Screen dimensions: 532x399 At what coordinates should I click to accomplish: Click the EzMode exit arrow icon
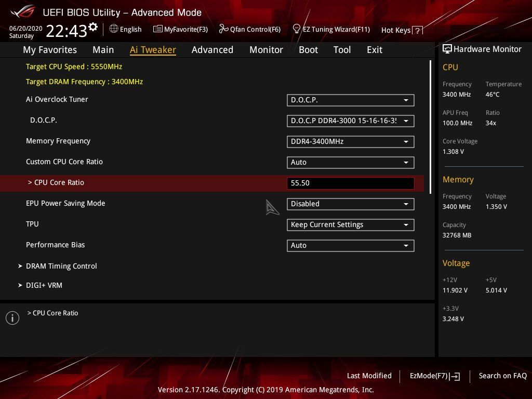[455, 376]
